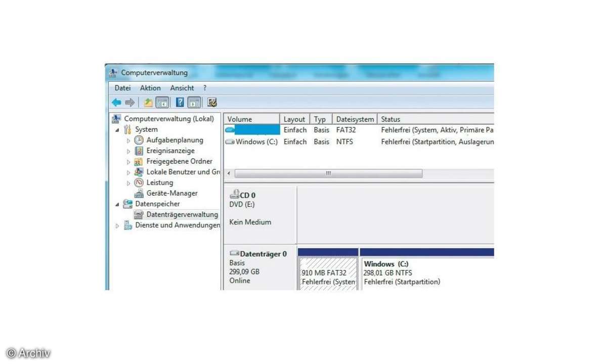
Task: Click the CD 0 drive icon
Action: 234,194
